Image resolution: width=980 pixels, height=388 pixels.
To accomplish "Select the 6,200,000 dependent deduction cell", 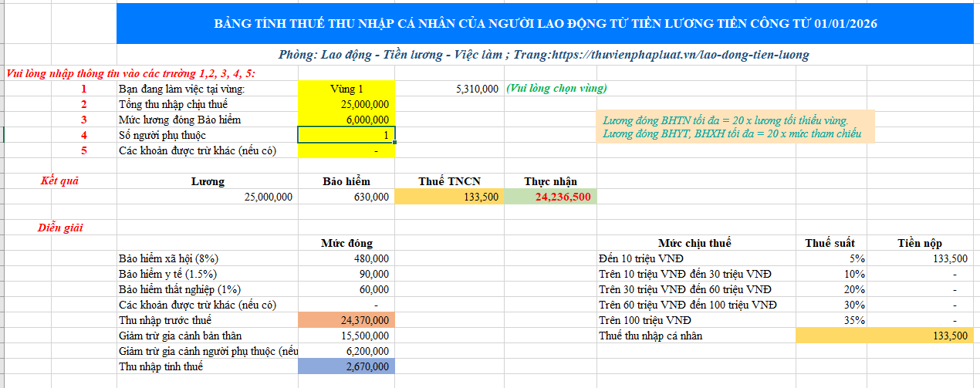I will click(346, 351).
